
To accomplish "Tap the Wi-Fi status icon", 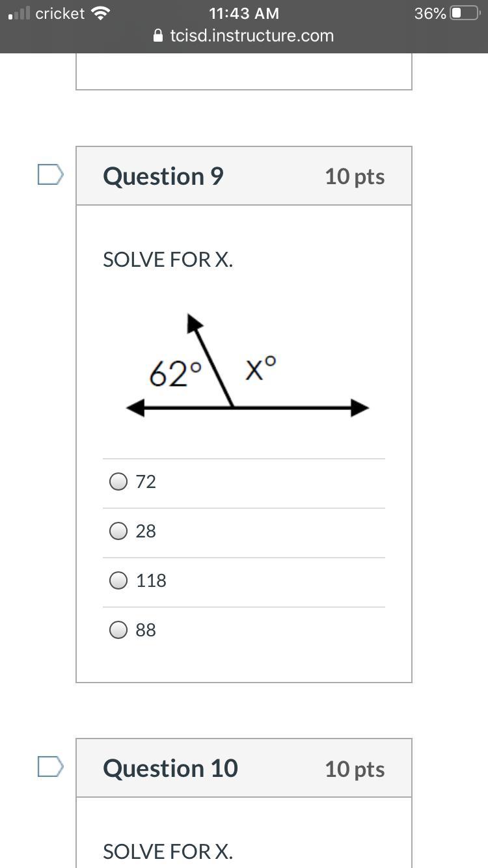I will [x=100, y=13].
